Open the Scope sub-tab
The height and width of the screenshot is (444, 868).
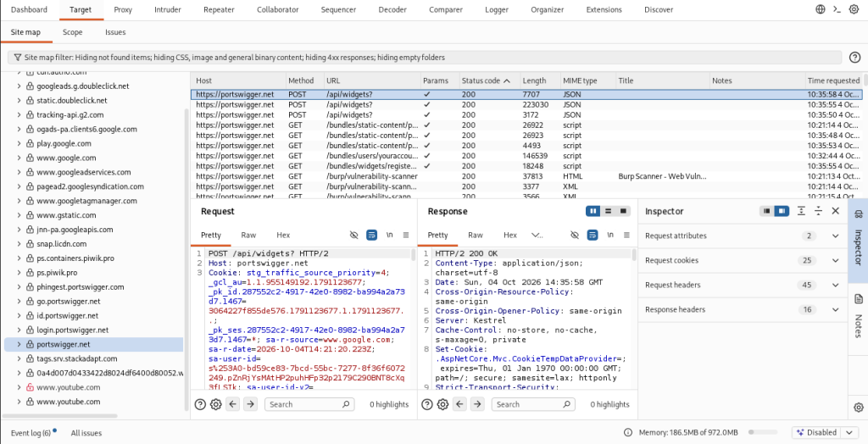73,32
